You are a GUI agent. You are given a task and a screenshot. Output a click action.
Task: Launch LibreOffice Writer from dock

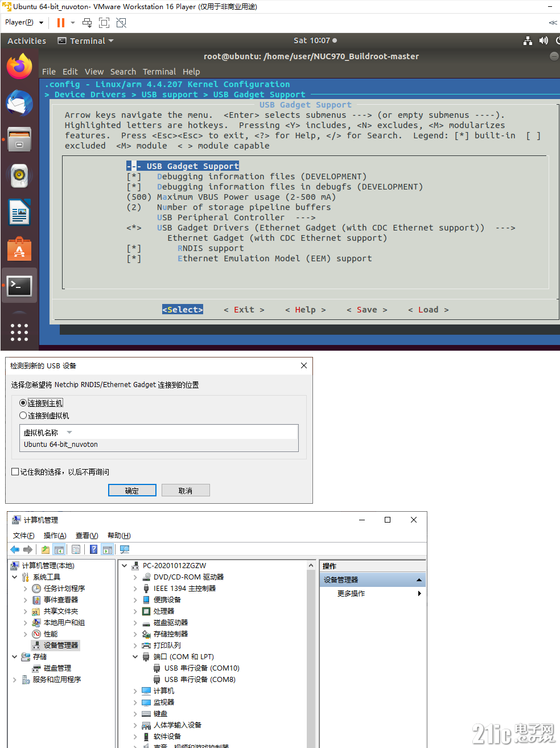coord(19,212)
